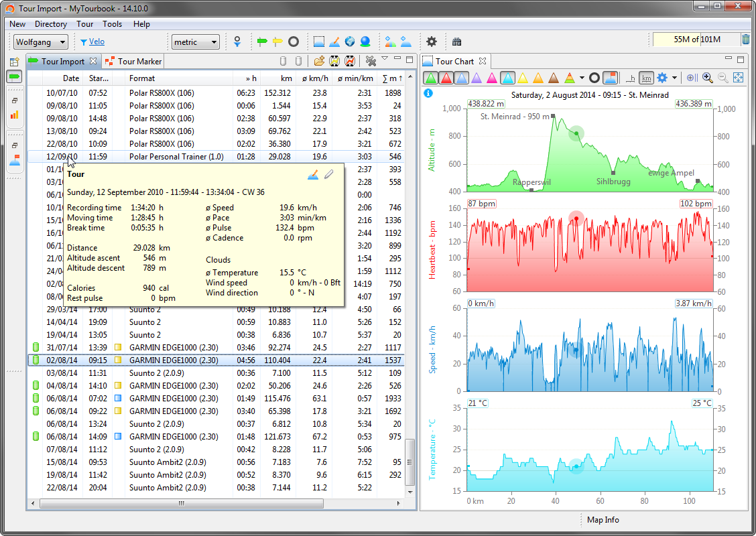Click the edit tour icon in tooltip
The width and height of the screenshot is (756, 536).
coord(313,175)
